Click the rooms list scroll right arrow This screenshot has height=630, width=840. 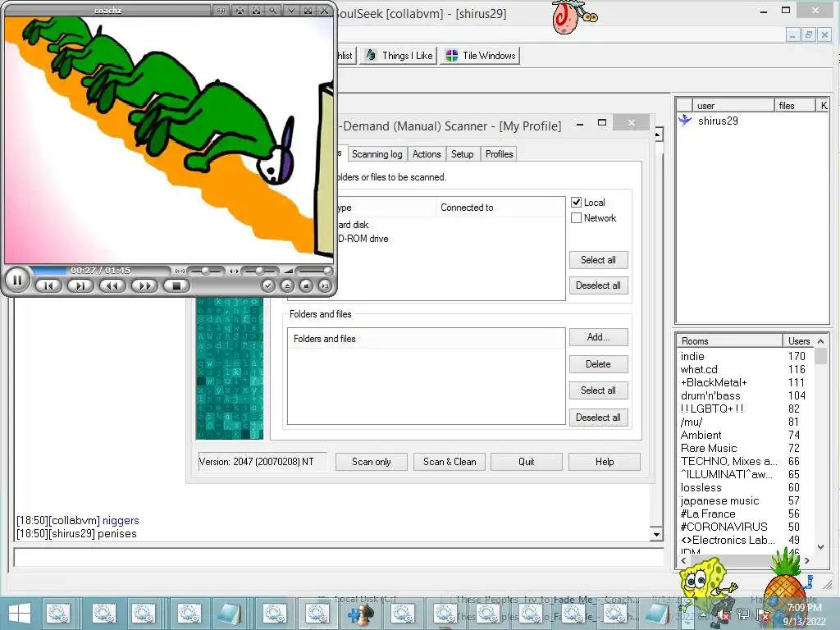[807, 560]
